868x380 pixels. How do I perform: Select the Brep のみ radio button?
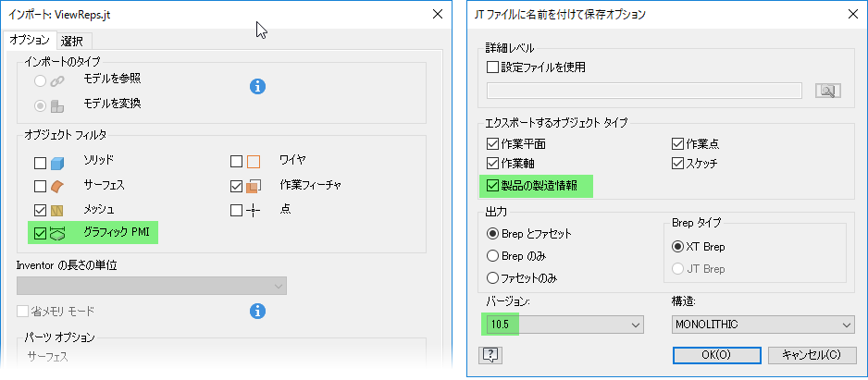[492, 255]
